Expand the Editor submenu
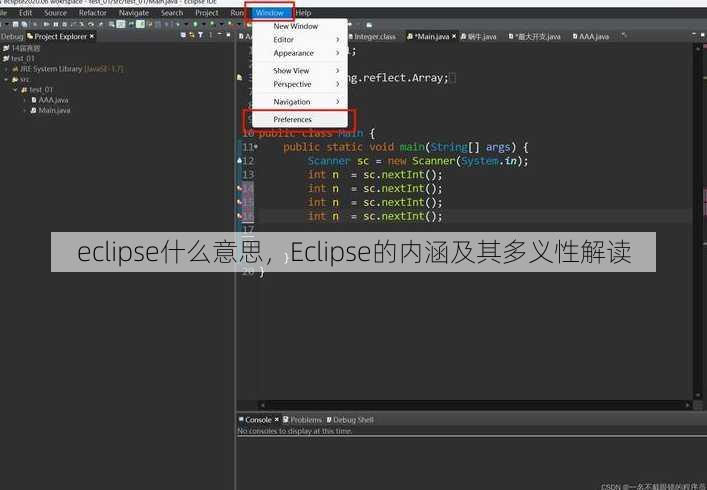 point(299,40)
